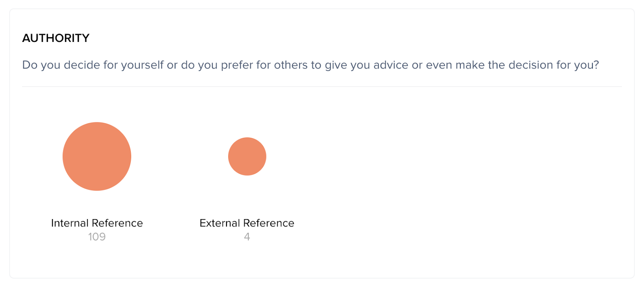Click the Internal Reference label
Image resolution: width=644 pixels, height=290 pixels.
97,223
